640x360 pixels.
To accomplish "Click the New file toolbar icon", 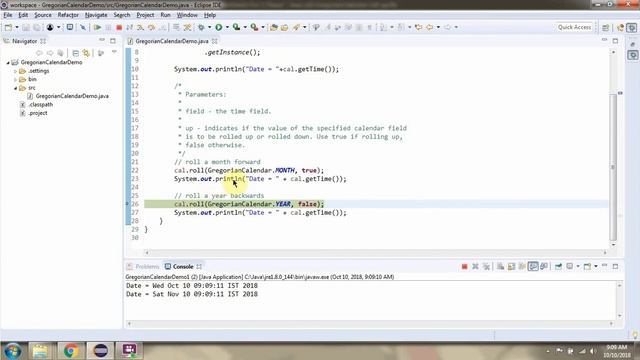I will click(8, 27).
